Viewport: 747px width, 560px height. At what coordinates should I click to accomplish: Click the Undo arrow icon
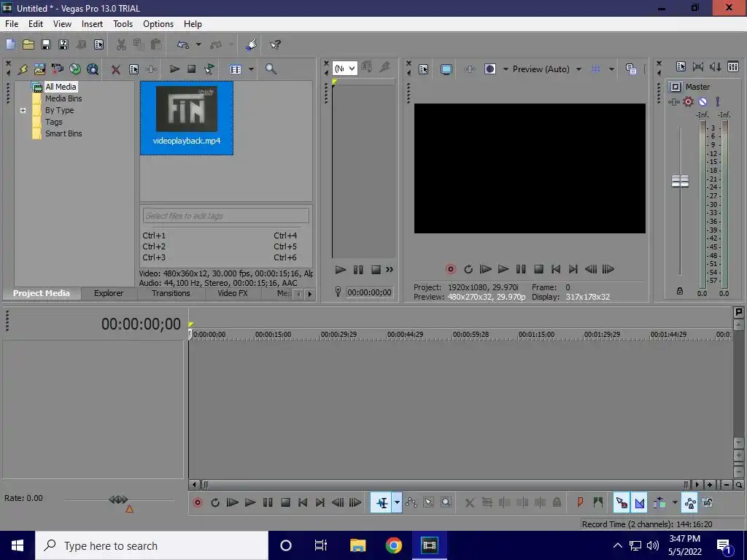click(x=183, y=44)
